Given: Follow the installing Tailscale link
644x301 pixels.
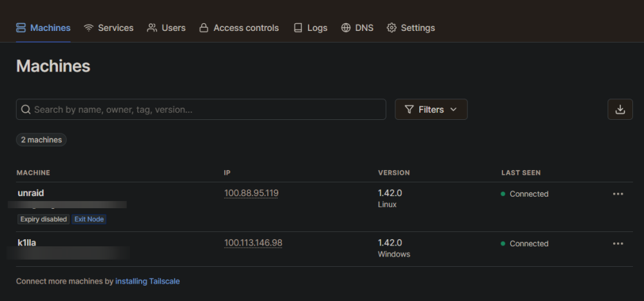Looking at the screenshot, I should (147, 281).
